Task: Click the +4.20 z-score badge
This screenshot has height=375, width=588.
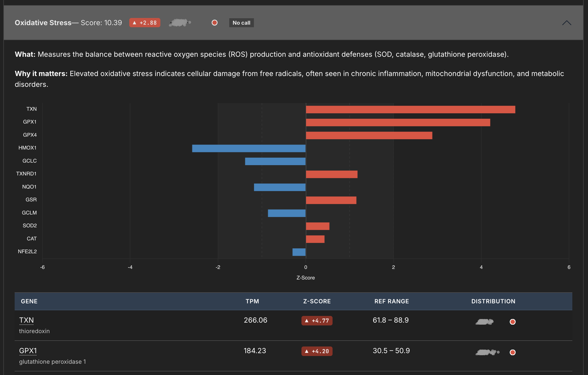Action: click(317, 351)
